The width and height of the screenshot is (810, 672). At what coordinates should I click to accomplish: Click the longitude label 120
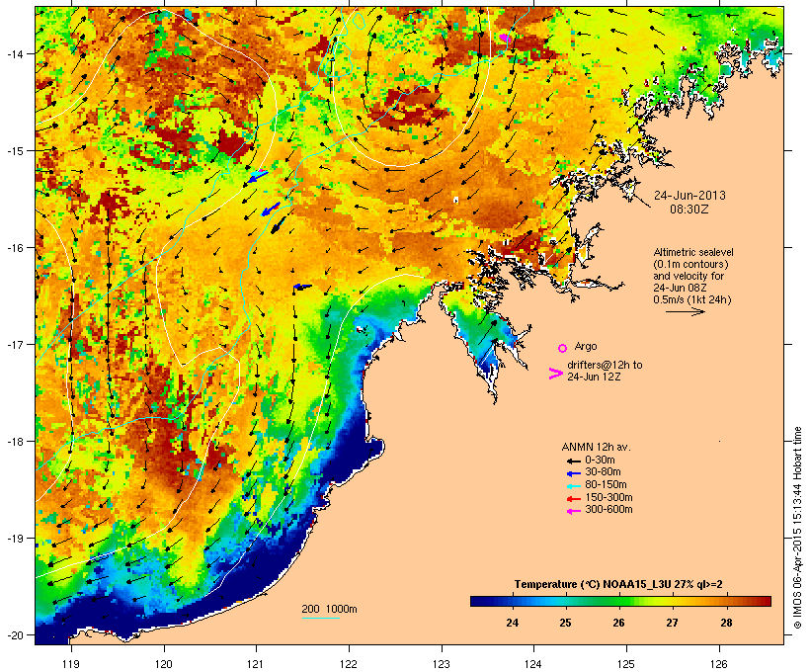coord(164,664)
